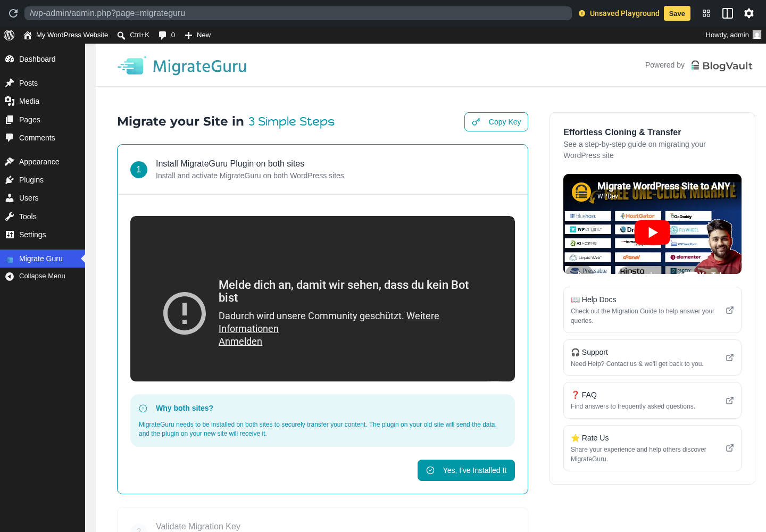
Task: Click the WordPress logo in admin bar
Action: point(9,35)
